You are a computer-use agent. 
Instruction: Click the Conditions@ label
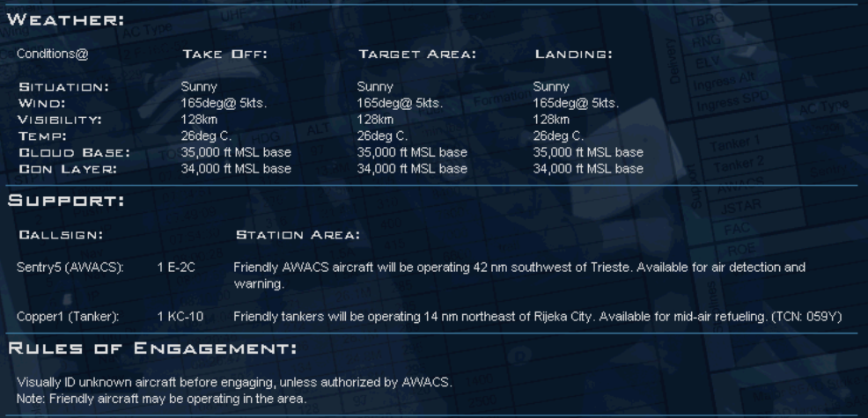coord(53,54)
